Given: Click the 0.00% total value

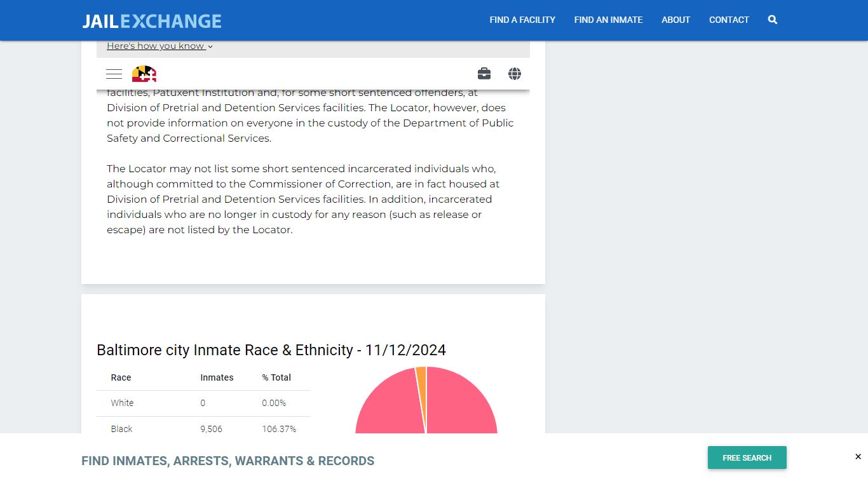Looking at the screenshot, I should point(274,403).
